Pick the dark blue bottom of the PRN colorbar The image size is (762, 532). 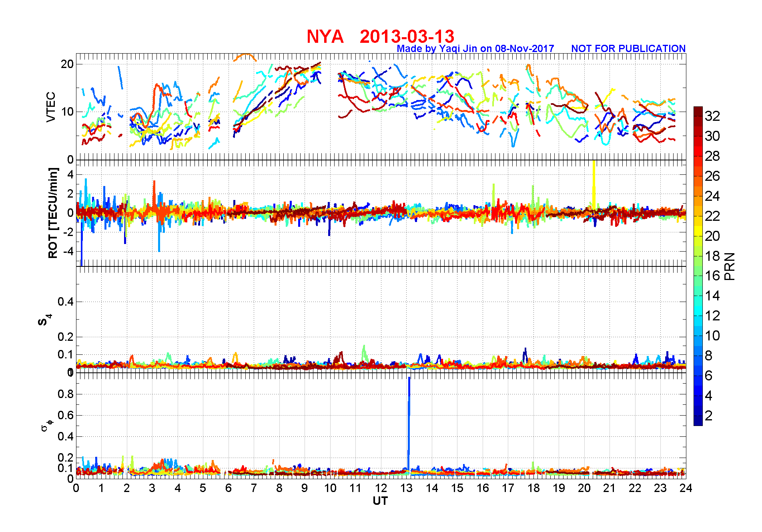[698, 421]
